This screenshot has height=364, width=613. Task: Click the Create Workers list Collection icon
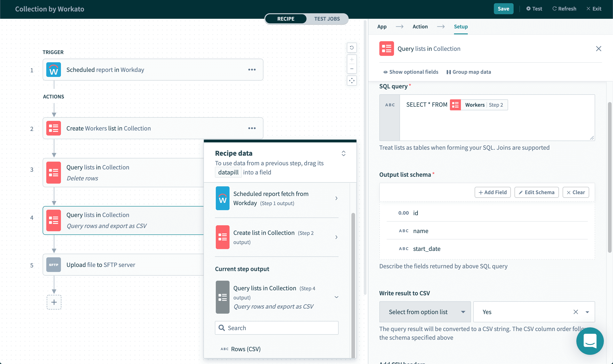tap(53, 128)
